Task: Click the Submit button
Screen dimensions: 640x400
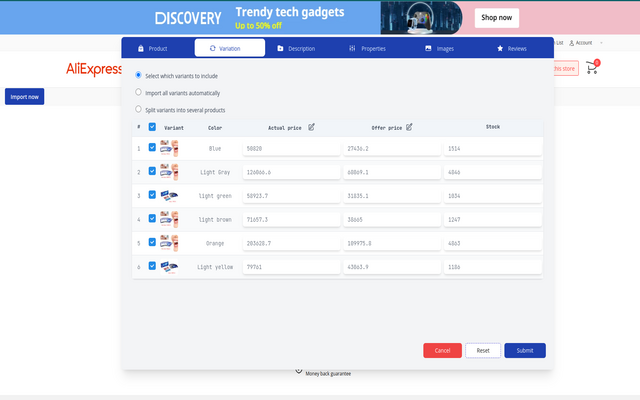Action: coord(525,350)
